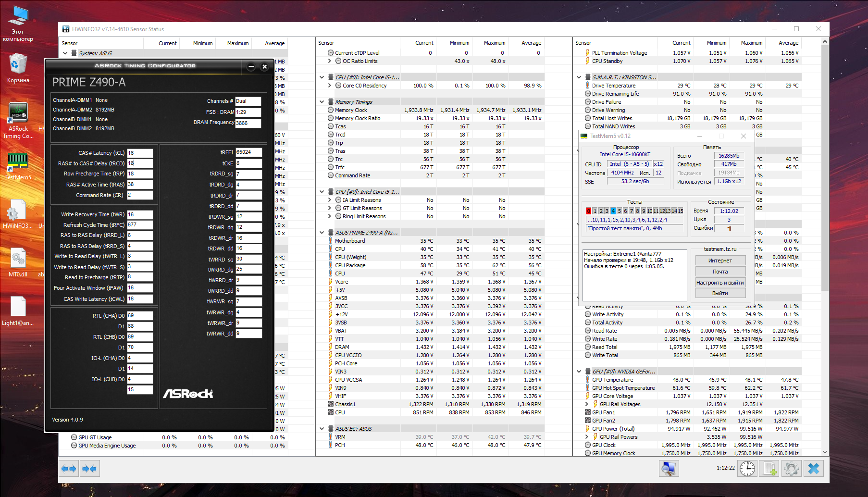Expand the Ring Limit Reasons row
This screenshot has width=868, height=497.
click(x=330, y=216)
